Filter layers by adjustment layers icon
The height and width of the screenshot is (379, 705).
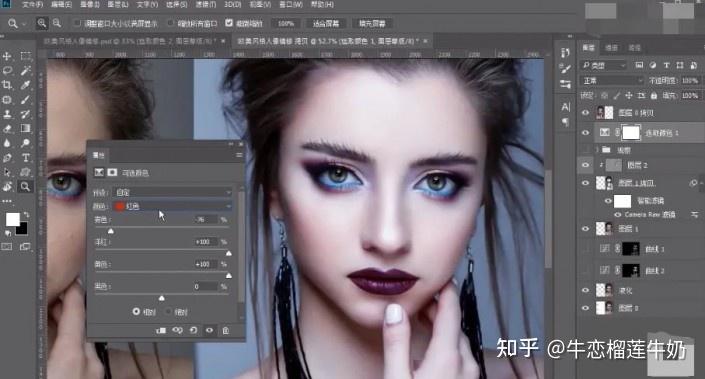click(653, 65)
